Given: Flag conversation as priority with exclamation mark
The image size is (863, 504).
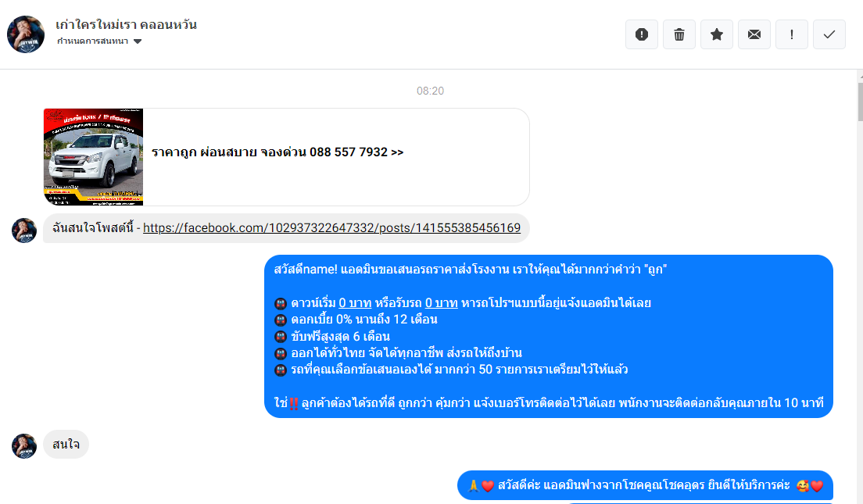Looking at the screenshot, I should coord(791,34).
